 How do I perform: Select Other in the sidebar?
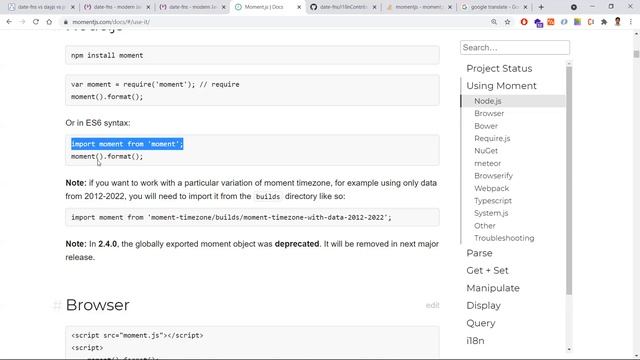tap(484, 226)
